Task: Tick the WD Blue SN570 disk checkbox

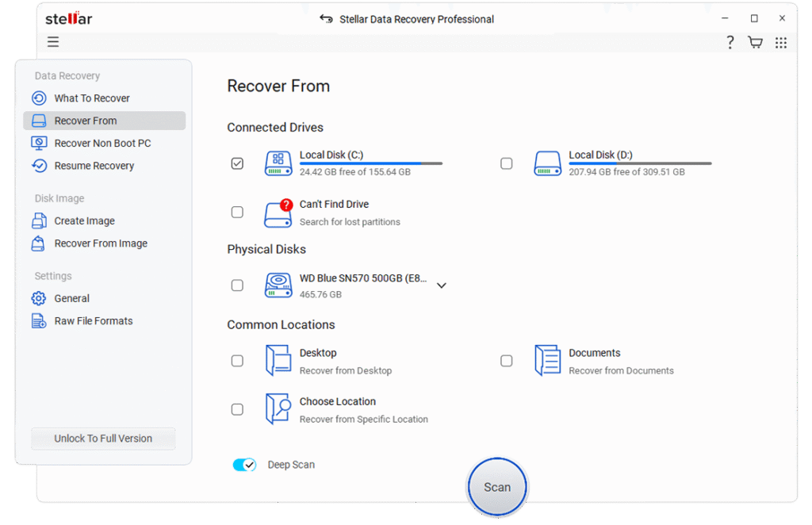Action: tap(237, 285)
